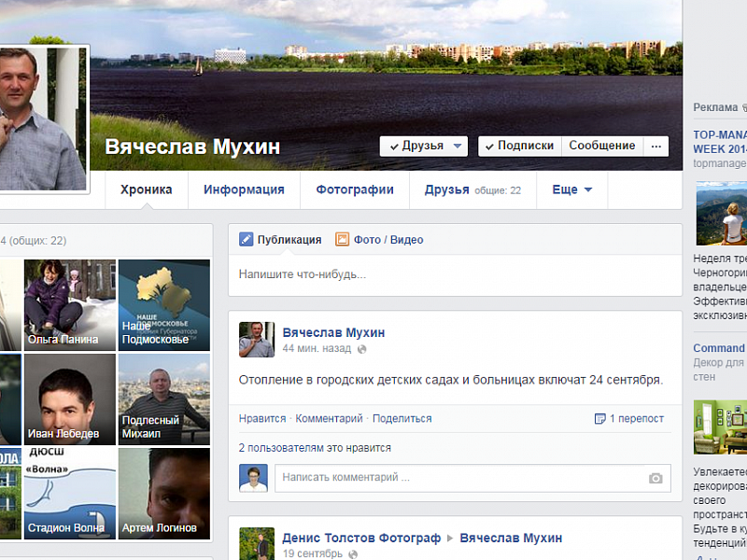Open Вячеслав Мухин post author link
The width and height of the screenshot is (747, 560).
click(333, 332)
